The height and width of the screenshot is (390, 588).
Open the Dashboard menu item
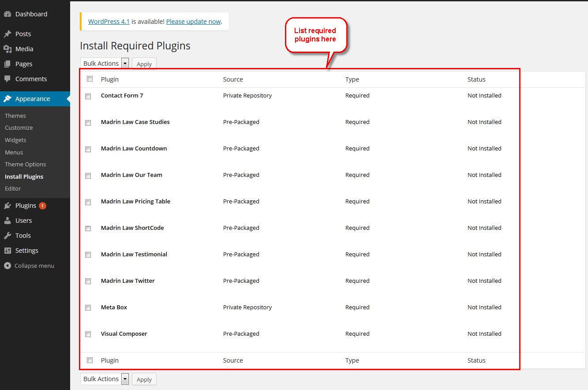pos(31,14)
